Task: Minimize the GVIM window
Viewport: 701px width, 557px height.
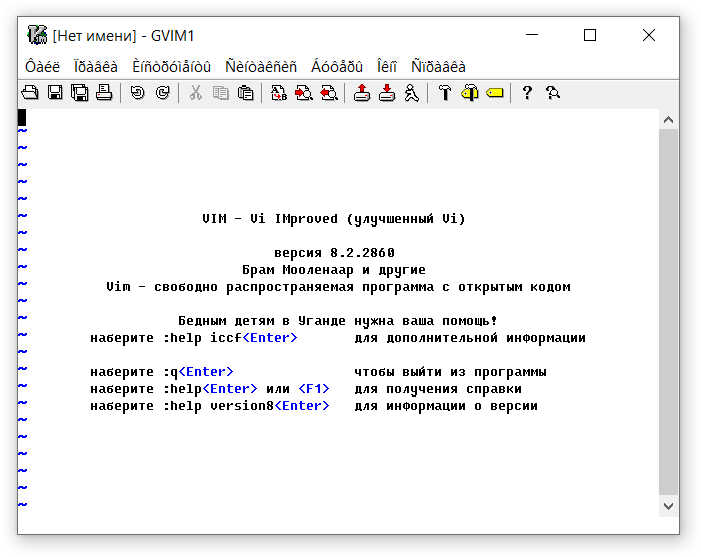Action: tap(532, 35)
